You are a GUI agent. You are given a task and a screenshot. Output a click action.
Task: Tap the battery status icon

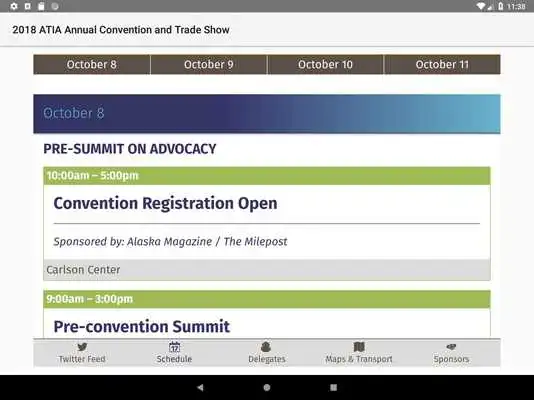(x=500, y=6)
